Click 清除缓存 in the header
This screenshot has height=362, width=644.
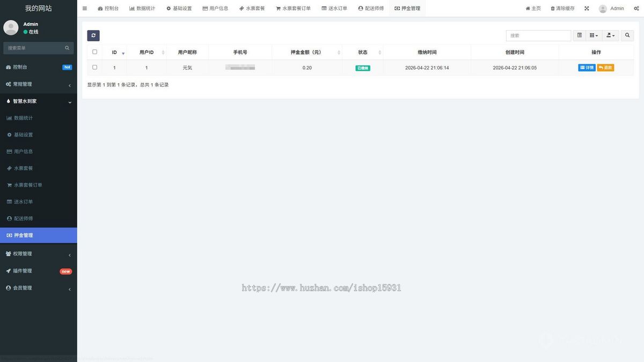[563, 9]
